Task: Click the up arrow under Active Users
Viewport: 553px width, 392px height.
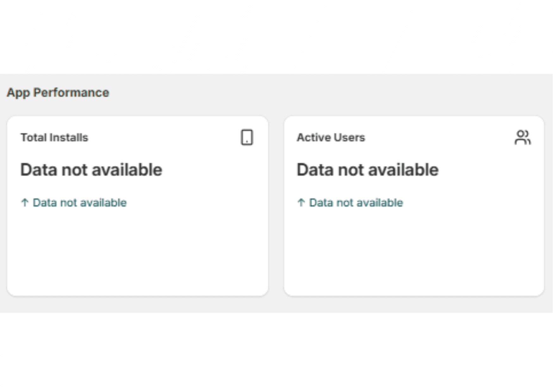Action: click(x=301, y=202)
